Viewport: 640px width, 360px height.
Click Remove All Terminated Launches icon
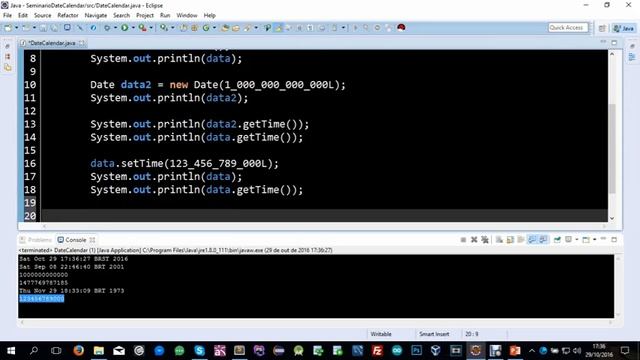(485, 240)
